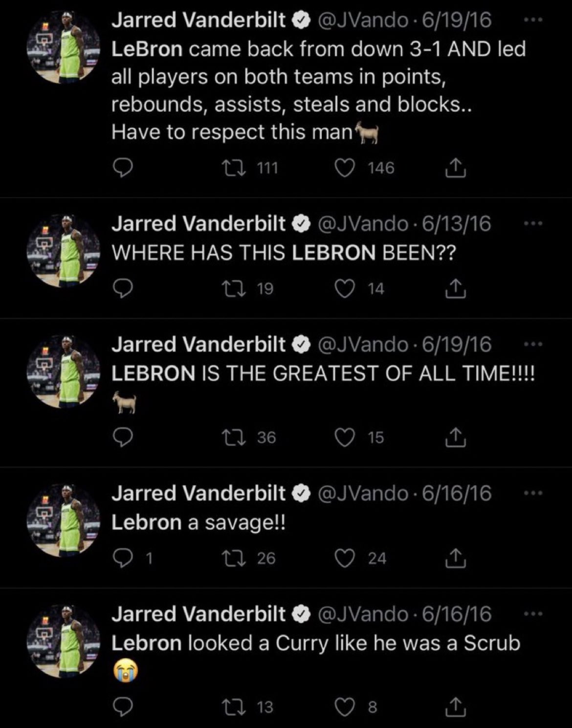Like the 'GREATEST OF ALL TIME' tweet
572x728 pixels.
click(x=345, y=437)
